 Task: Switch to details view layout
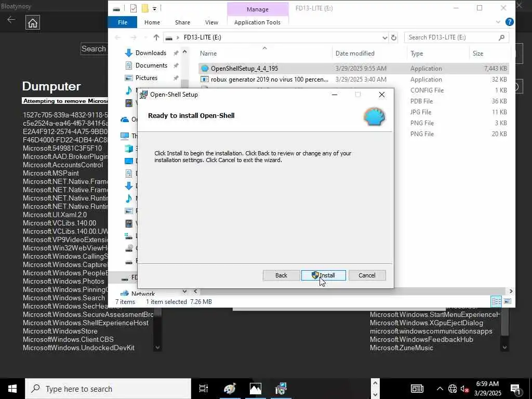(x=496, y=301)
